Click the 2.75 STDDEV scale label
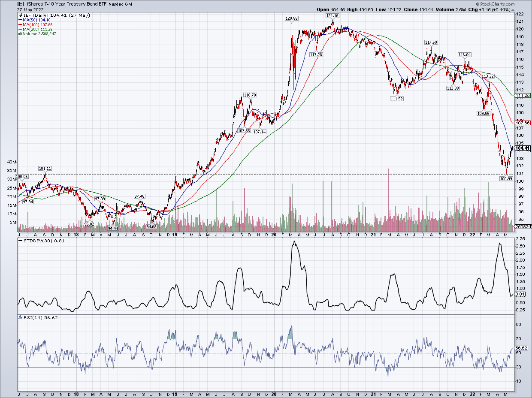This screenshot has height=398, width=532. click(520, 238)
